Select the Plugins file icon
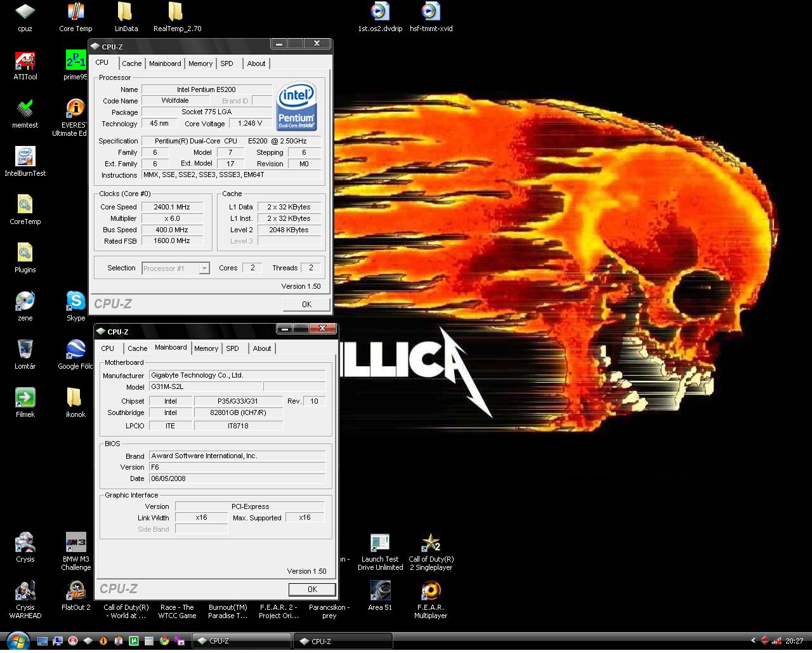 click(x=25, y=259)
